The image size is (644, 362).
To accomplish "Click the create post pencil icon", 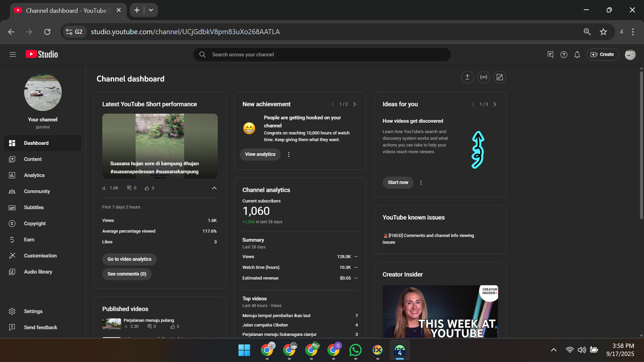I will click(x=500, y=77).
